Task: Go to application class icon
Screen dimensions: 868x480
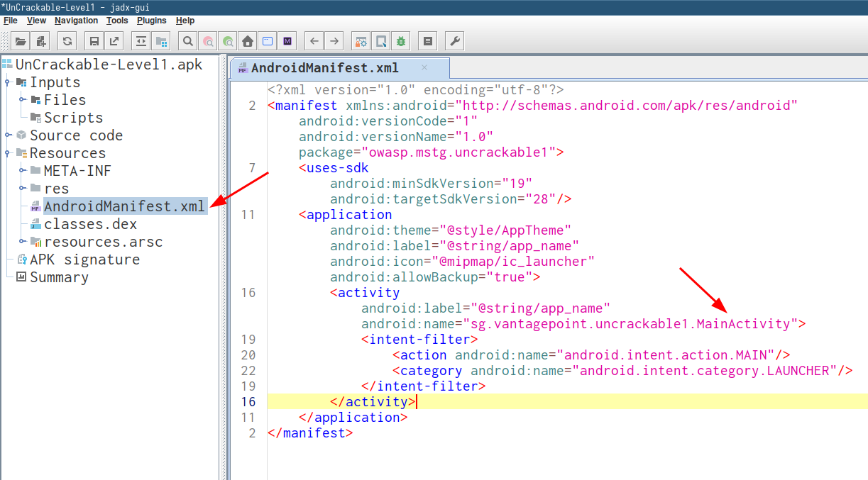Action: tap(268, 40)
